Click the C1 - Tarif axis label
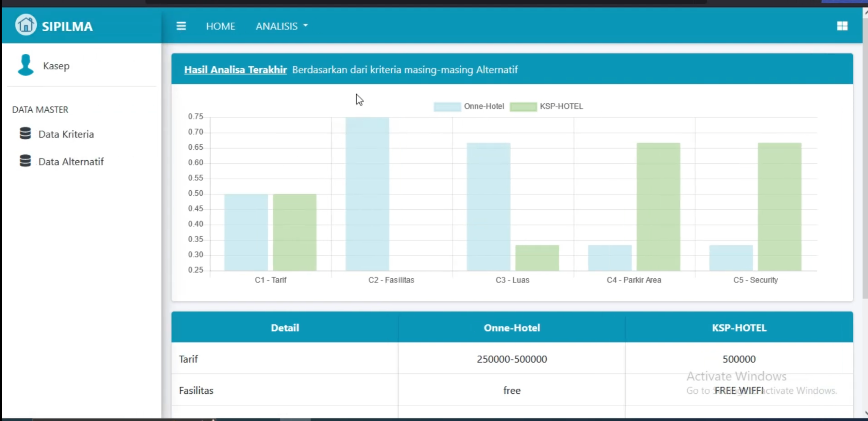 (x=271, y=280)
